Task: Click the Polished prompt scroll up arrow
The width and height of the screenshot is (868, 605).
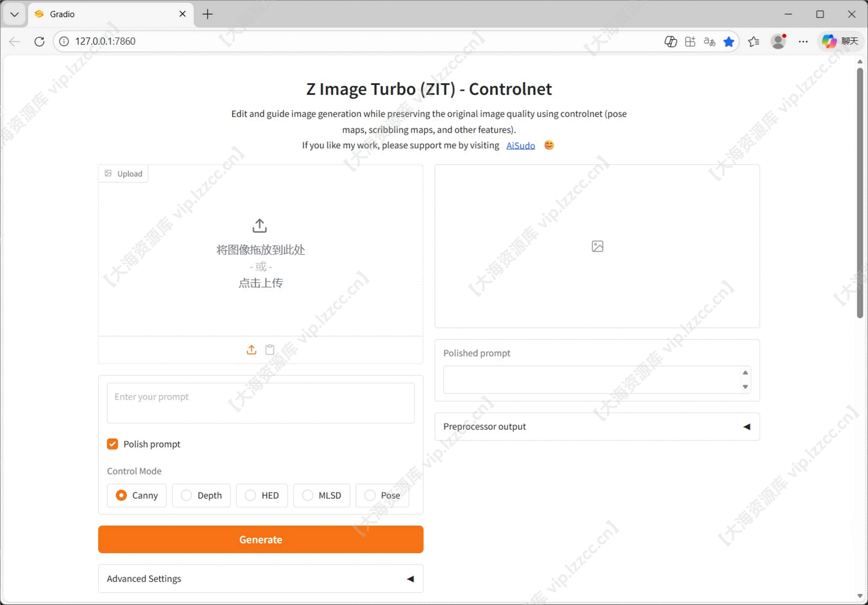Action: 745,373
